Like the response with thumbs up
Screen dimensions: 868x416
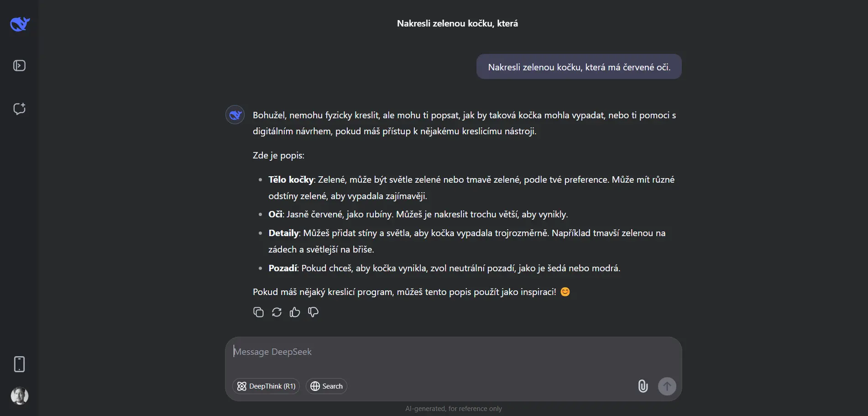tap(295, 312)
